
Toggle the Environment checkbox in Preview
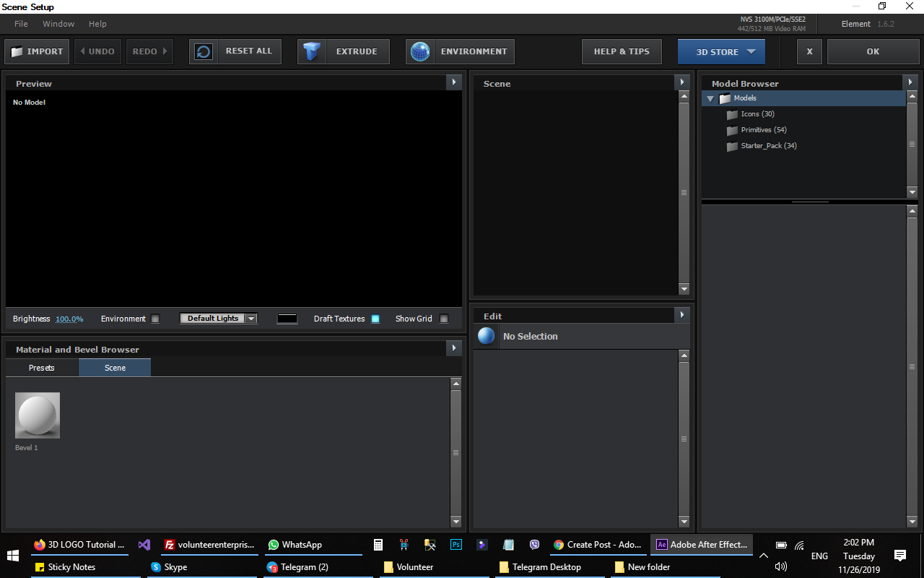click(x=155, y=318)
